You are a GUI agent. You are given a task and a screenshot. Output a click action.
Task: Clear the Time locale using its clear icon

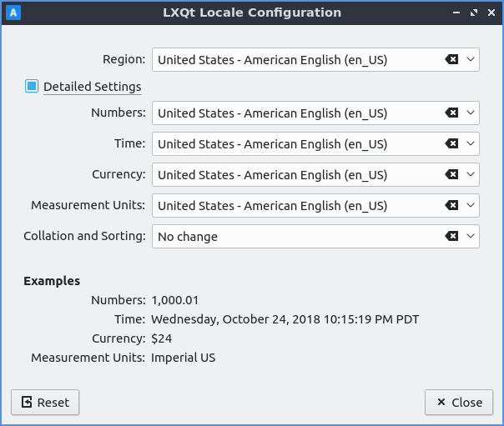[451, 144]
